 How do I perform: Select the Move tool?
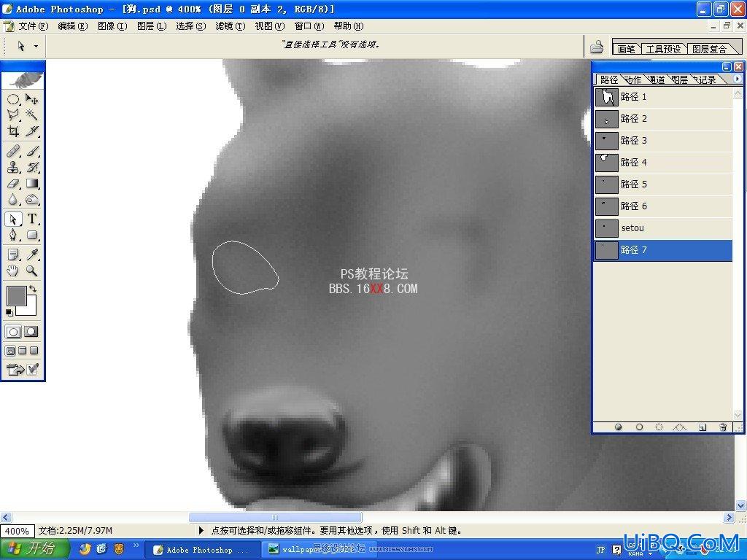[x=31, y=99]
